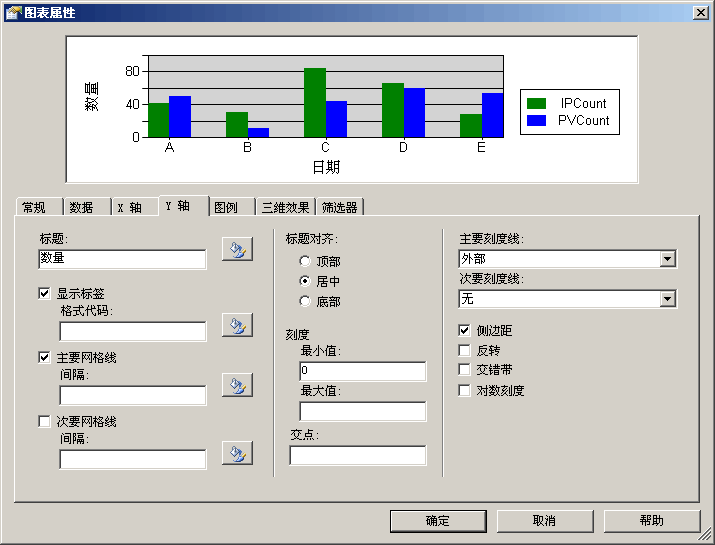Enable the 交错带 checkbox

click(464, 369)
